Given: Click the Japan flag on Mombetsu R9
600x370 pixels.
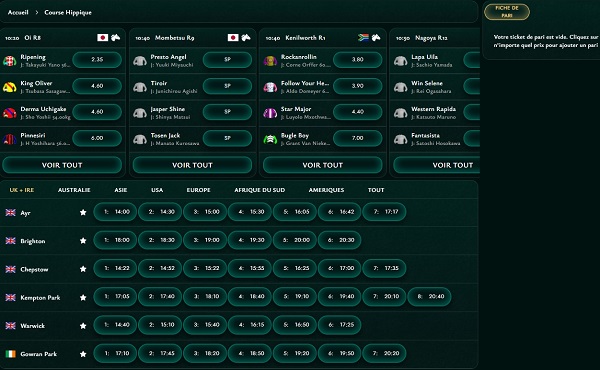Looking at the screenshot, I should (233, 37).
